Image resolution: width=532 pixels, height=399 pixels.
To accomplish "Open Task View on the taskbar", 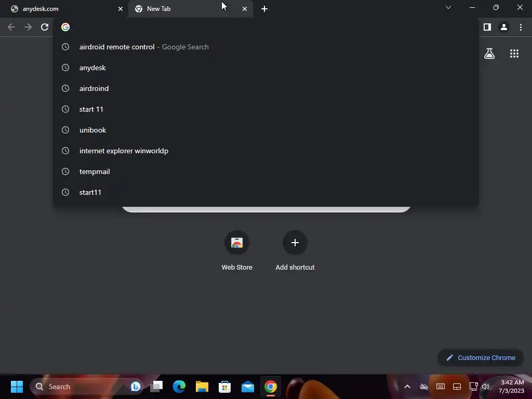I will [156, 387].
